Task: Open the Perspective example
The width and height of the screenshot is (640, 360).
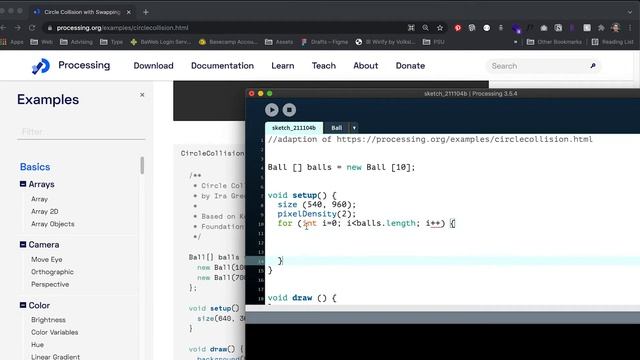Action: [x=50, y=284]
